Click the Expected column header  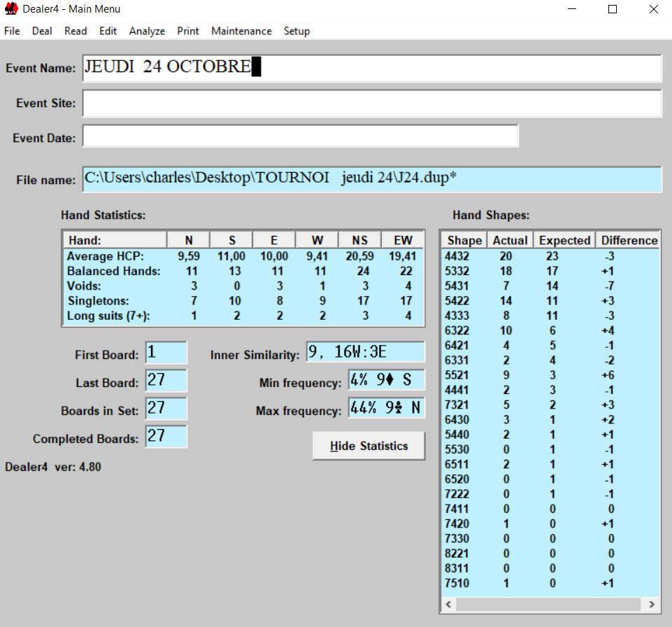pos(564,240)
